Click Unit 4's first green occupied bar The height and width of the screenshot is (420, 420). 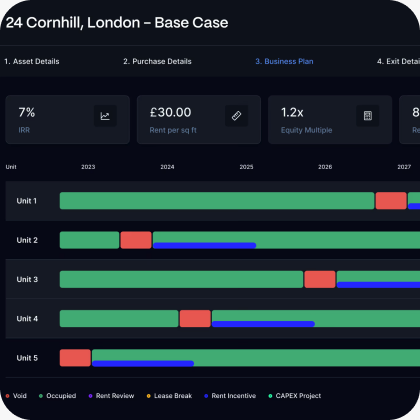(119, 319)
